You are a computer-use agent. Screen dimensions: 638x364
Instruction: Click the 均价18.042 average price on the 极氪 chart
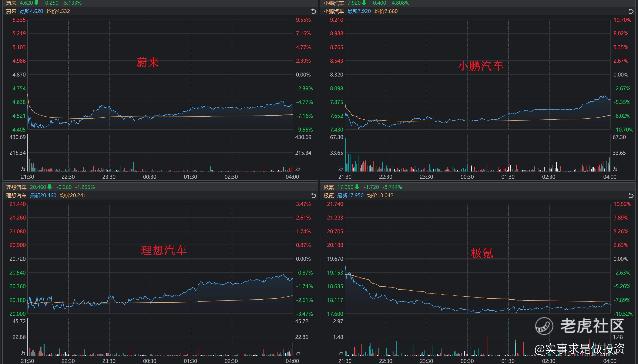point(380,195)
